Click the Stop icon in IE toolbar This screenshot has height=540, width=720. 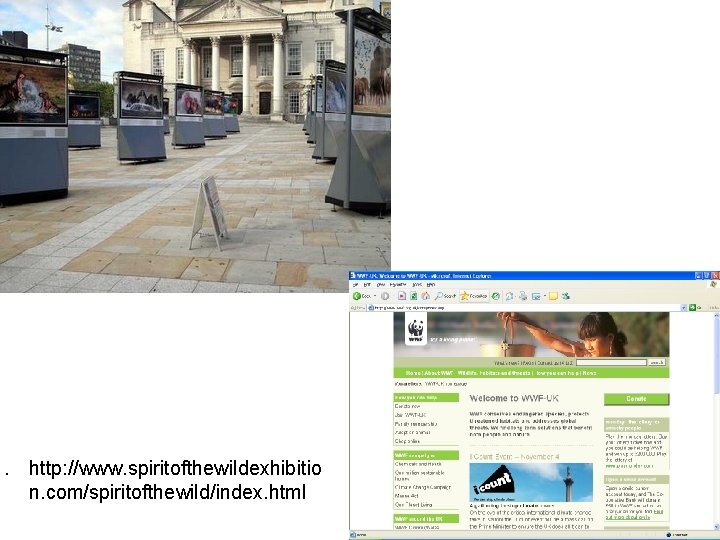point(402,296)
